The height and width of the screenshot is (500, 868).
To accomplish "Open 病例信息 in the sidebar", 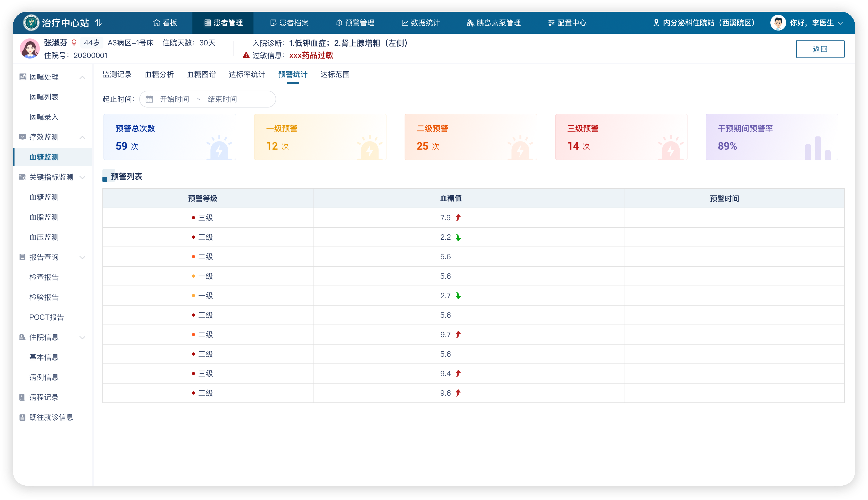I will [44, 377].
